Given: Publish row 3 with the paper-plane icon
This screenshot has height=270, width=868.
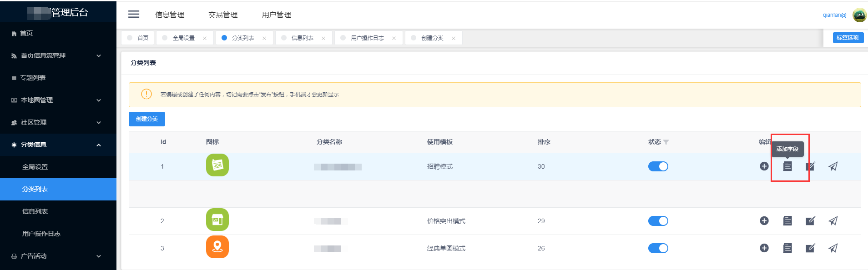Looking at the screenshot, I should click(x=833, y=248).
